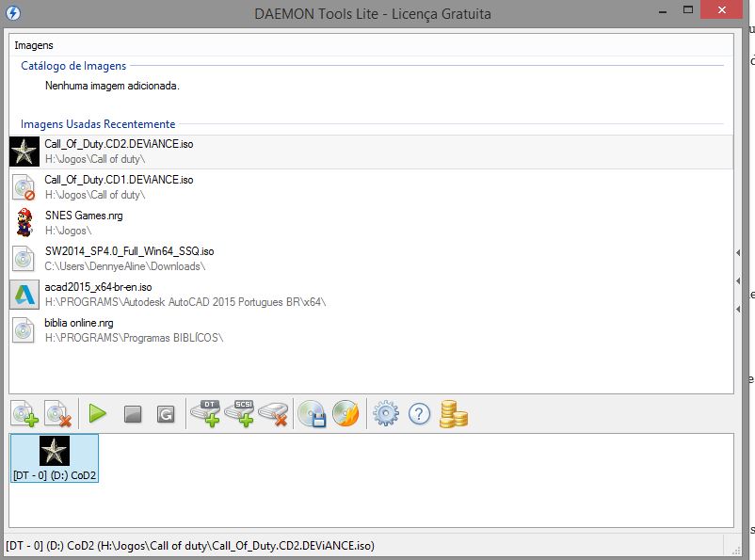The image size is (755, 560).
Task: Click the Mario icon of SNES Games
Action: pyautogui.click(x=24, y=222)
